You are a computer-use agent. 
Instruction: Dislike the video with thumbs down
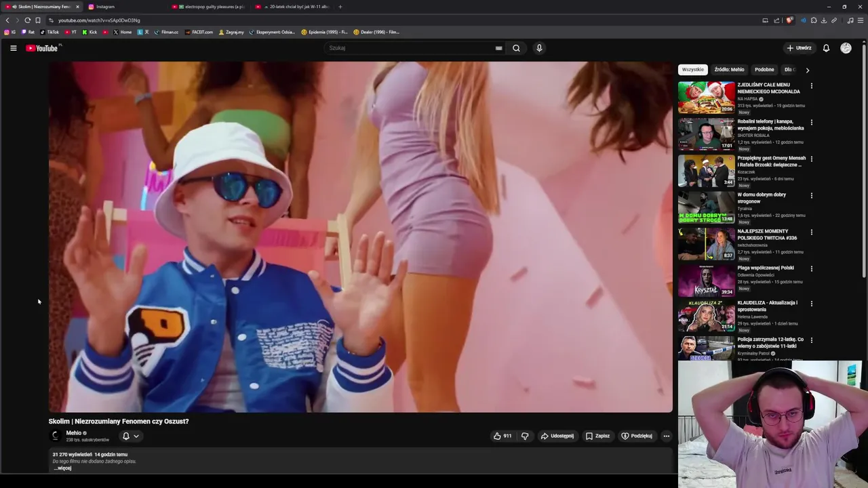(525, 436)
